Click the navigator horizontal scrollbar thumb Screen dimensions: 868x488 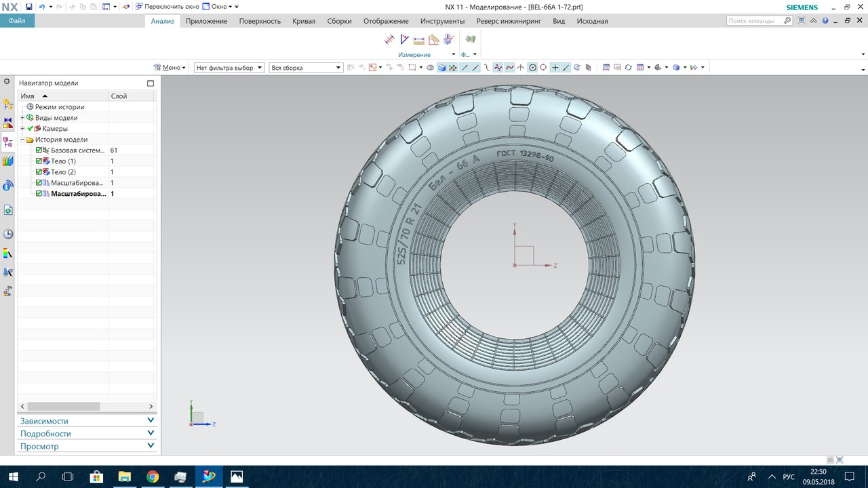tap(64, 406)
